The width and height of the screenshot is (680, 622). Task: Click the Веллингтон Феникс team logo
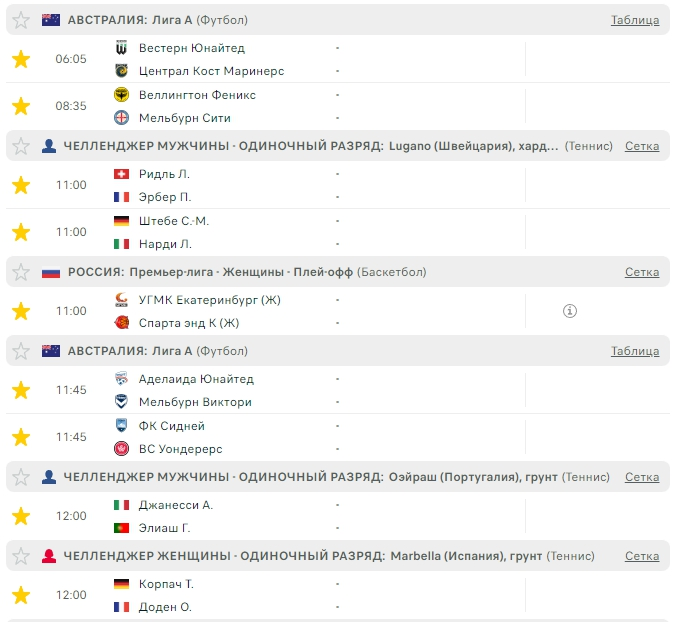pos(122,95)
